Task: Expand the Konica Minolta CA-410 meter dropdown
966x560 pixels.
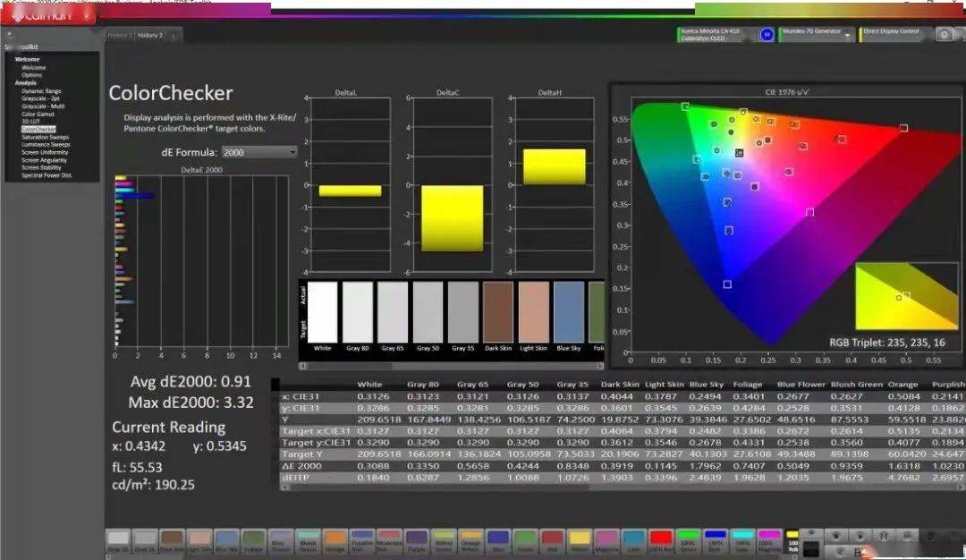Action: coord(716,35)
